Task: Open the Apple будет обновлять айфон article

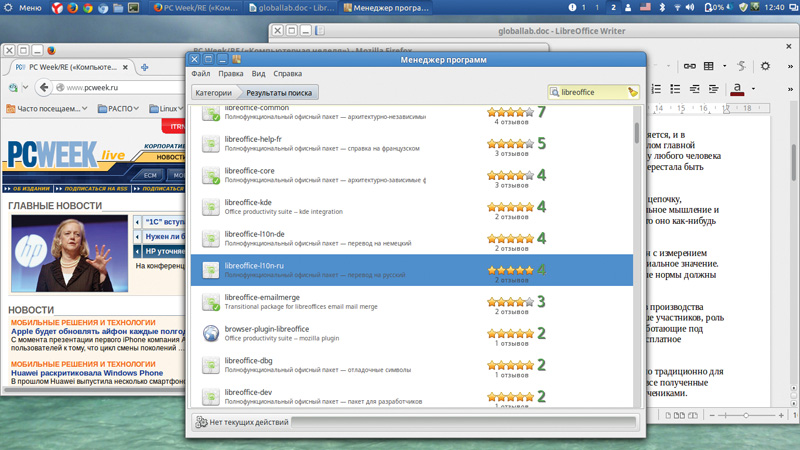Action: pos(98,332)
